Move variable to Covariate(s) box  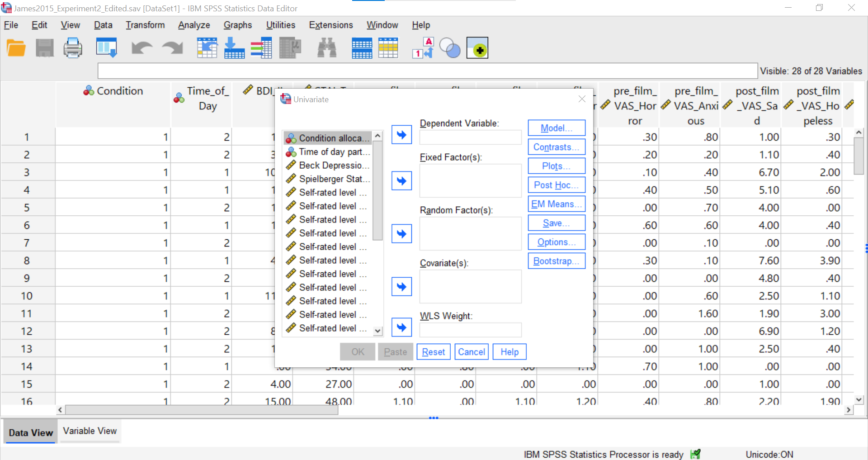click(x=401, y=287)
